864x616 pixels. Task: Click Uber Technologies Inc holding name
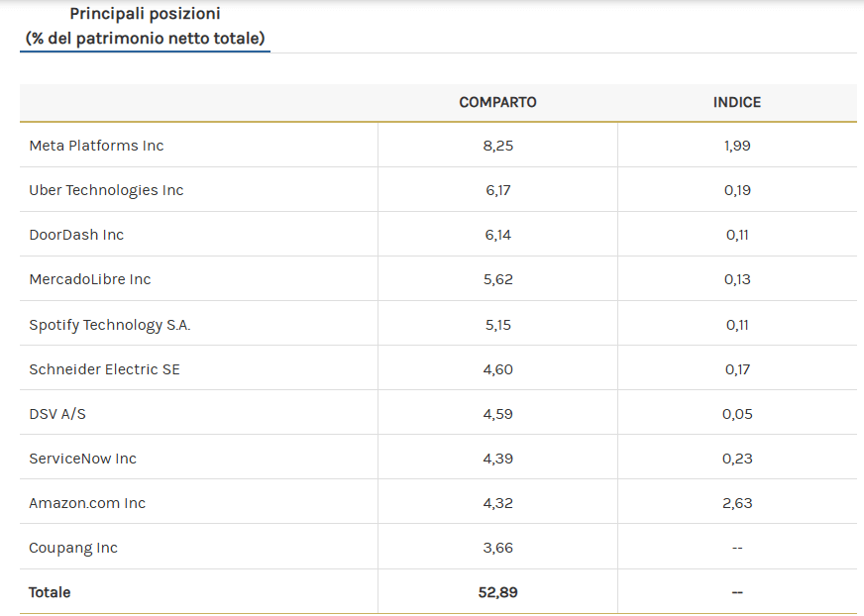[106, 190]
